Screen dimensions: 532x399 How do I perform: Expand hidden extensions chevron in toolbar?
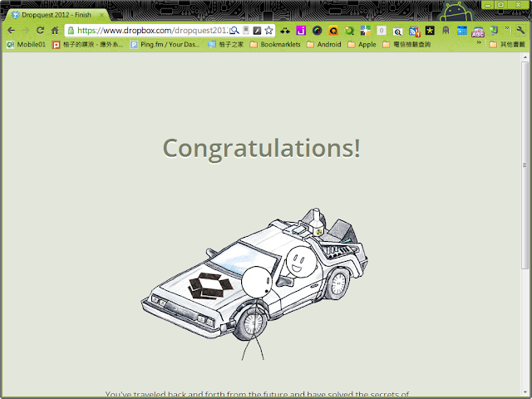(x=506, y=28)
